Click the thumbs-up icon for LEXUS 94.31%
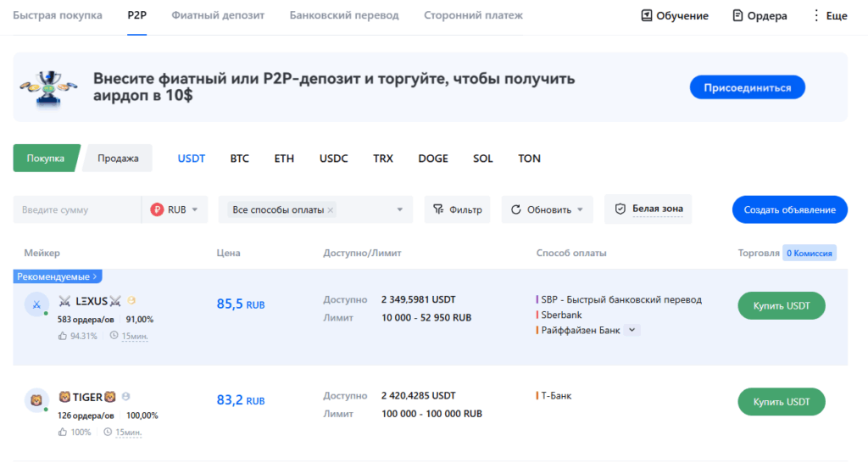868x463 pixels. tap(63, 336)
